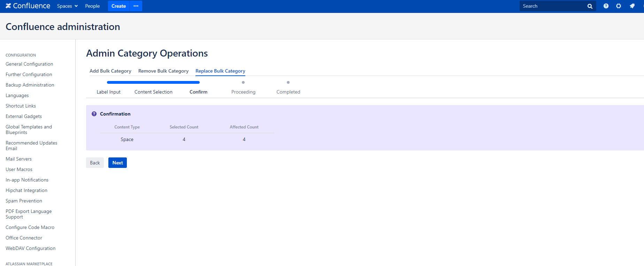Click the Confluence logo
644x266 pixels.
click(28, 6)
